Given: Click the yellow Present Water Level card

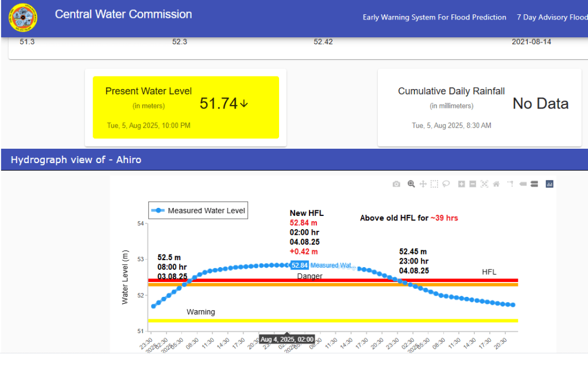Looking at the screenshot, I should pos(186,107).
